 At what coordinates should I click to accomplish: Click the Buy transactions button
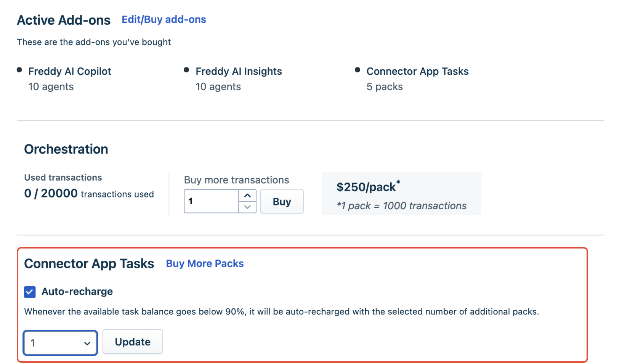click(x=282, y=201)
